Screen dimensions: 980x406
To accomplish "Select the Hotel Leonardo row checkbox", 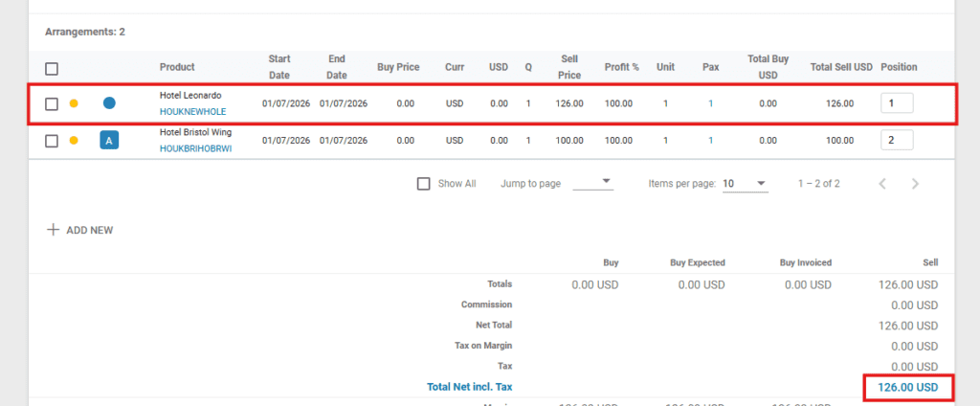I will tap(52, 103).
